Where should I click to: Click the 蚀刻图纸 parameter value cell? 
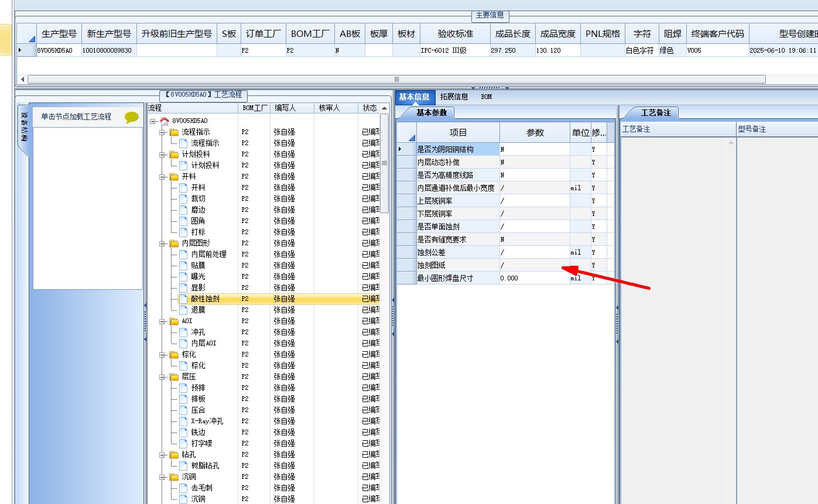click(x=535, y=265)
